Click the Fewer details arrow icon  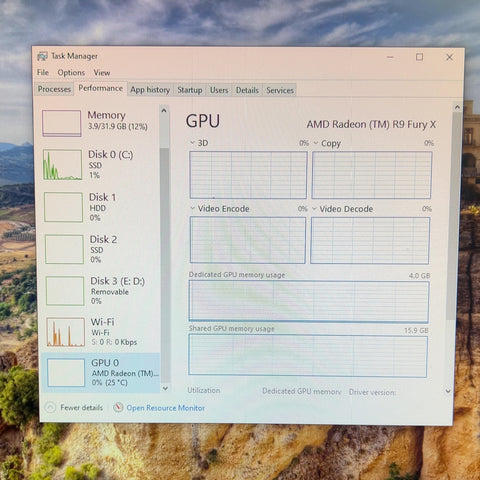tap(50, 407)
